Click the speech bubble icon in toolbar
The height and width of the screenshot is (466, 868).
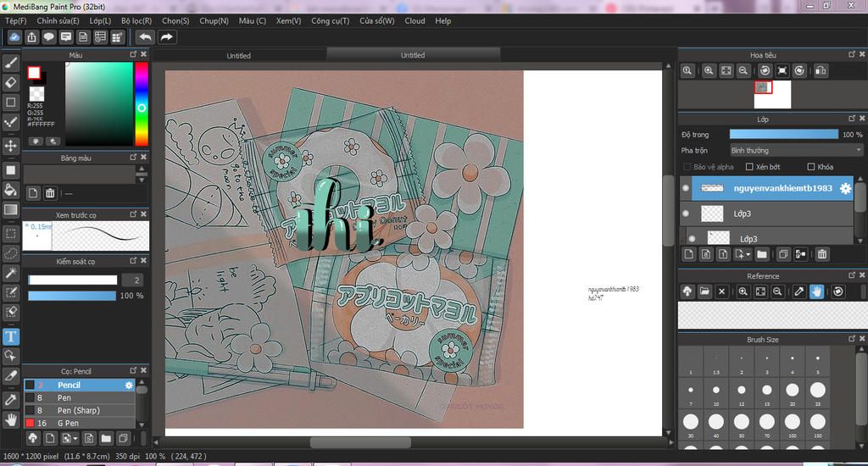pos(48,37)
